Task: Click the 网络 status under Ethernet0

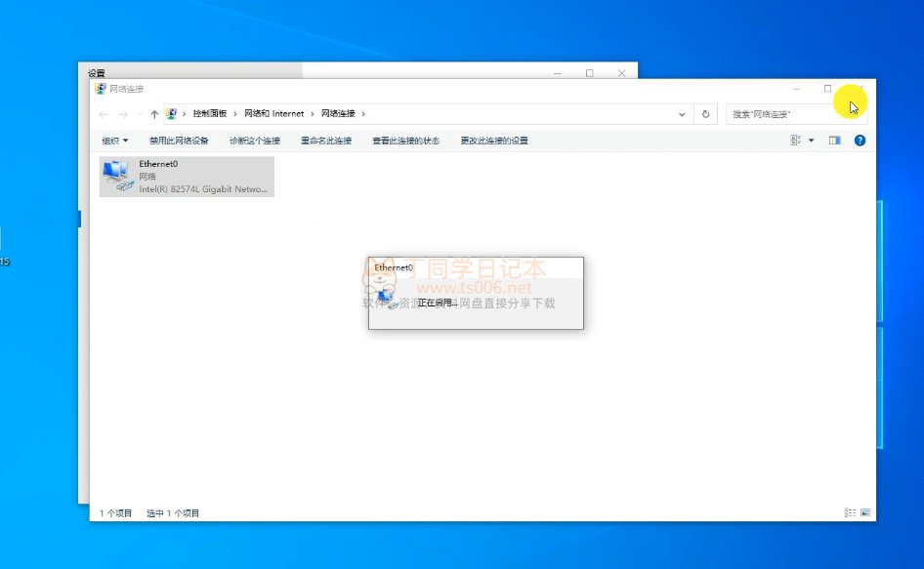Action: [x=147, y=177]
